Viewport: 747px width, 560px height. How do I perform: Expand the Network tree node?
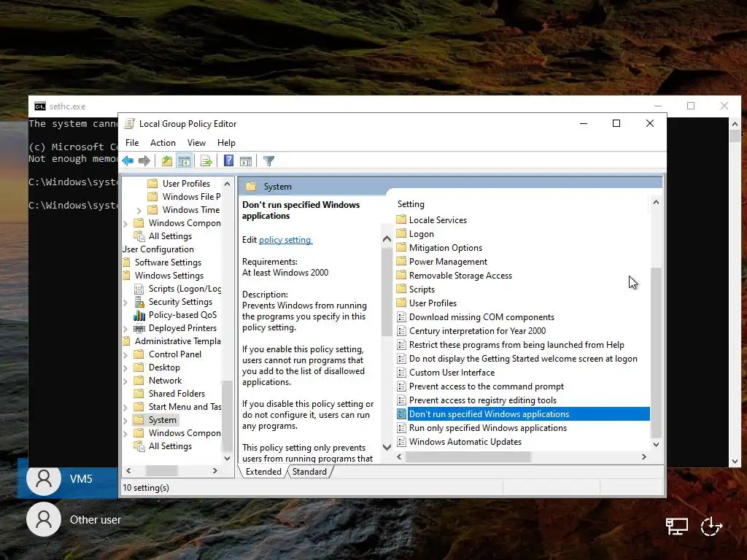point(125,381)
